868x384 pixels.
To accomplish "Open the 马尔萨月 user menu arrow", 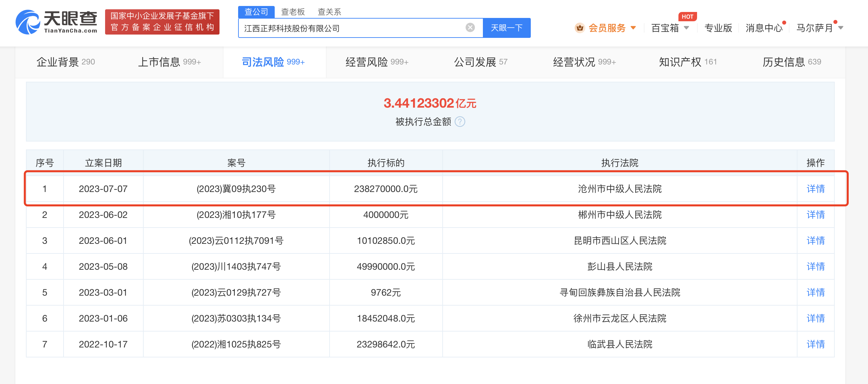I will (841, 28).
